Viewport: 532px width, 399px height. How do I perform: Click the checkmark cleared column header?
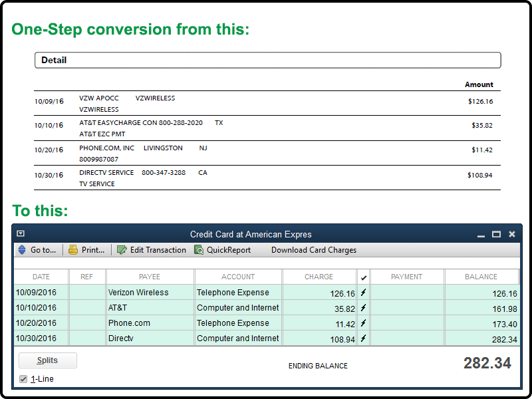pyautogui.click(x=364, y=277)
